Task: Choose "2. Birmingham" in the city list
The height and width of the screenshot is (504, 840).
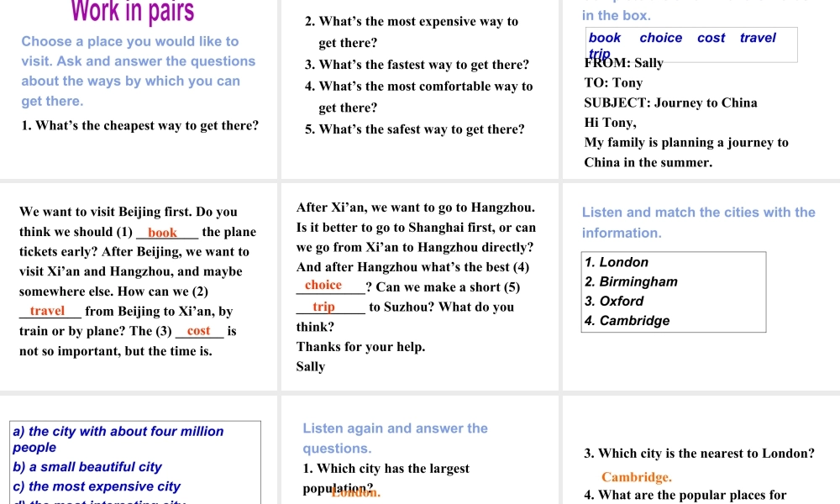Action: [x=631, y=281]
